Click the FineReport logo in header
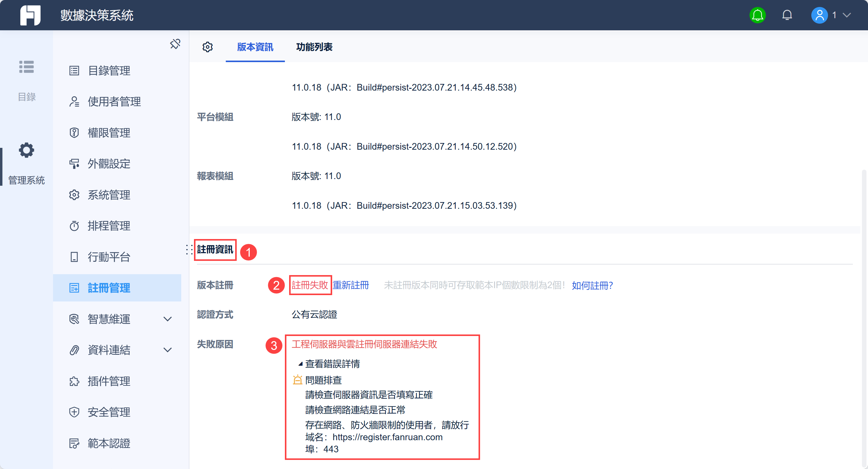868x469 pixels. click(30, 15)
